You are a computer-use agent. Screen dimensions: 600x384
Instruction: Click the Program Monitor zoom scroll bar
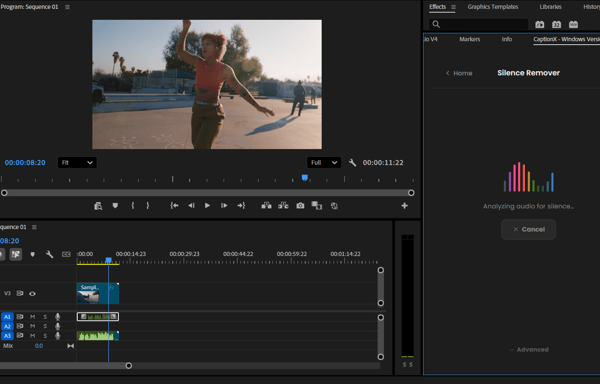point(207,193)
